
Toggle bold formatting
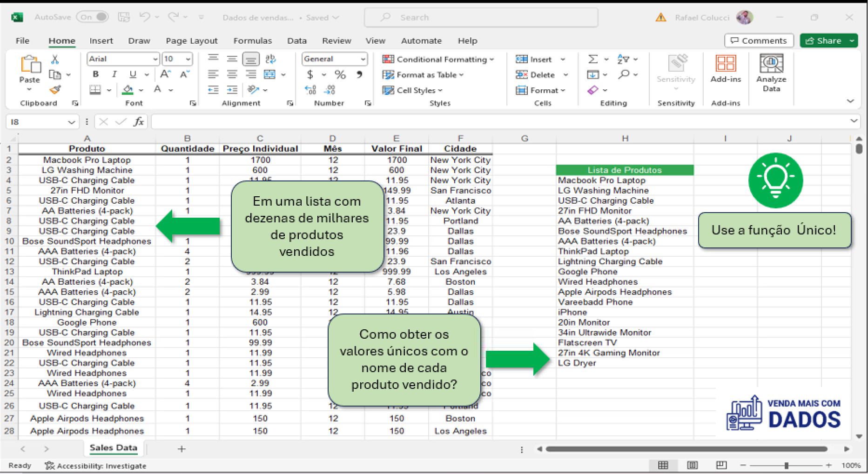click(95, 74)
